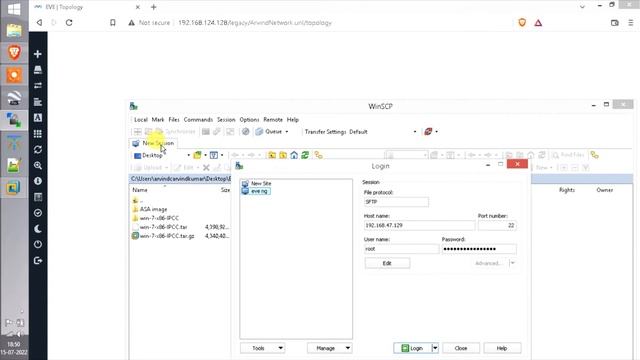Viewport: 640px width, 360px height.
Task: Click green Refresh directory icon
Action: pos(305,155)
